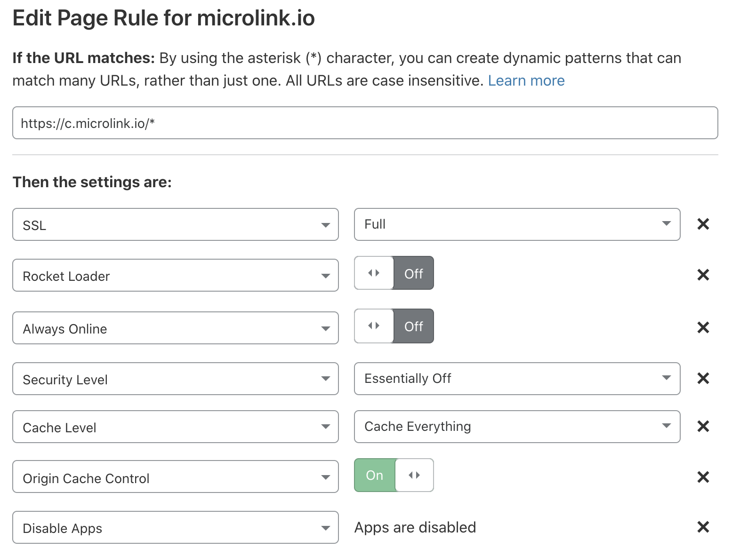This screenshot has height=556, width=756.
Task: Click the URL pattern input field
Action: [365, 123]
